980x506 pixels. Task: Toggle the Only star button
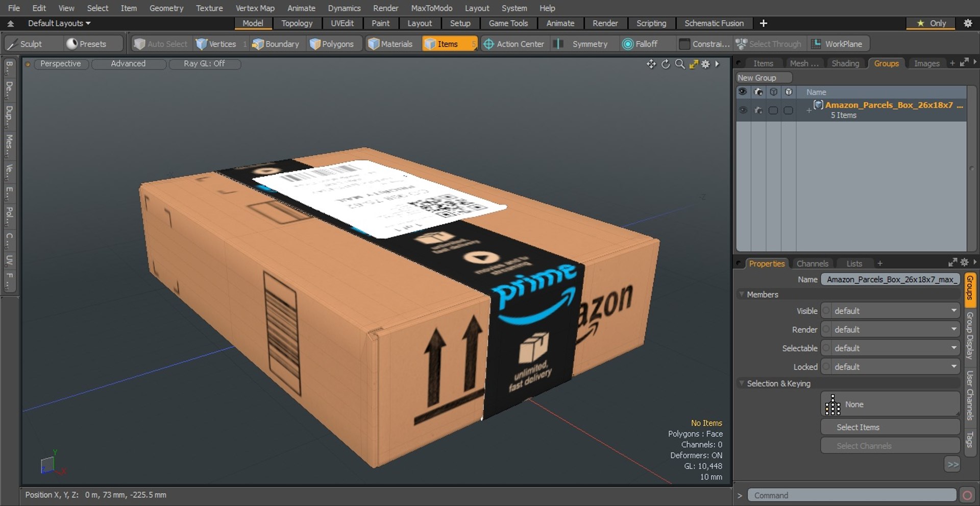coord(932,23)
